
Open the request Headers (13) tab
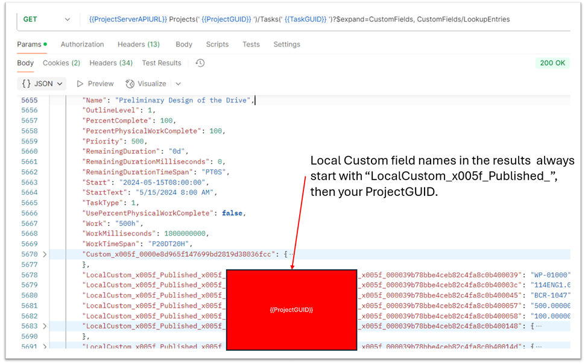tap(138, 44)
